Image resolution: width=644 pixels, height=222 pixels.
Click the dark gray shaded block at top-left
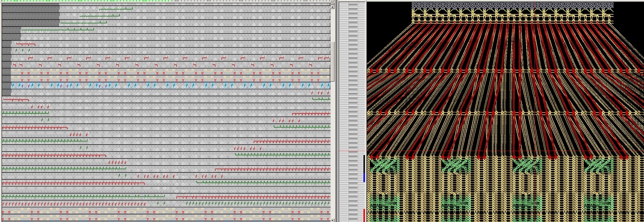click(30, 15)
